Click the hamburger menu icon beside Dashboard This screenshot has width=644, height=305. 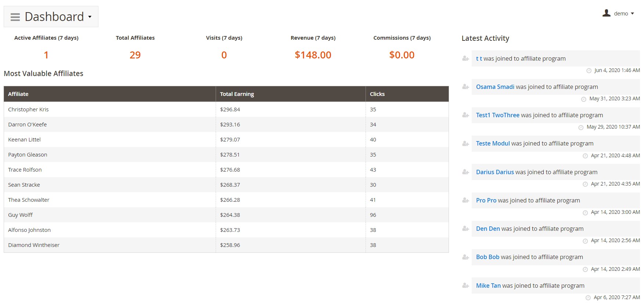pyautogui.click(x=15, y=17)
